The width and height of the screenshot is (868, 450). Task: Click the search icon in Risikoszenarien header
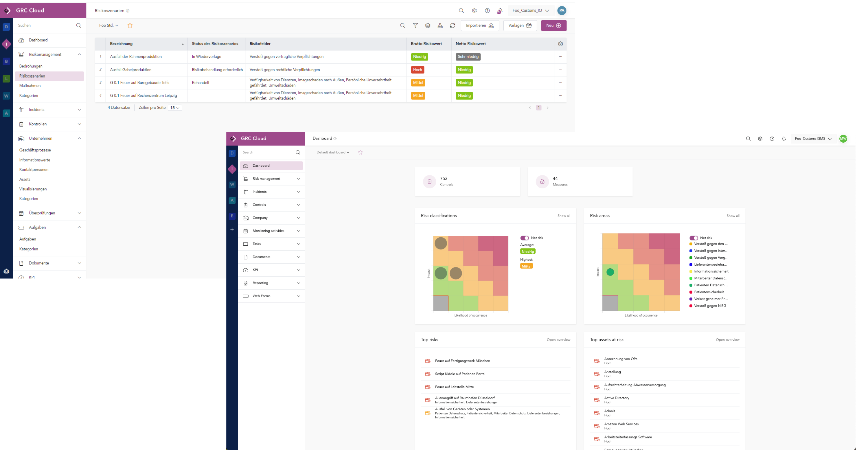pos(461,10)
